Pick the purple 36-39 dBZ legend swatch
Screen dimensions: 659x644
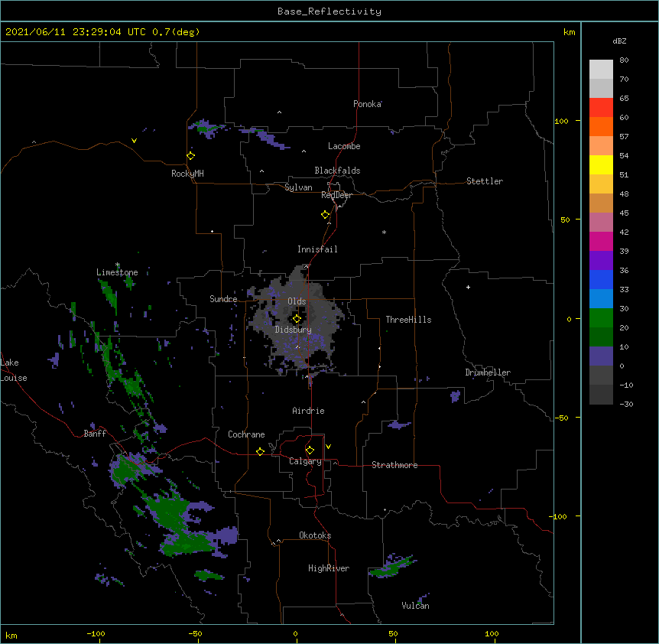point(601,260)
